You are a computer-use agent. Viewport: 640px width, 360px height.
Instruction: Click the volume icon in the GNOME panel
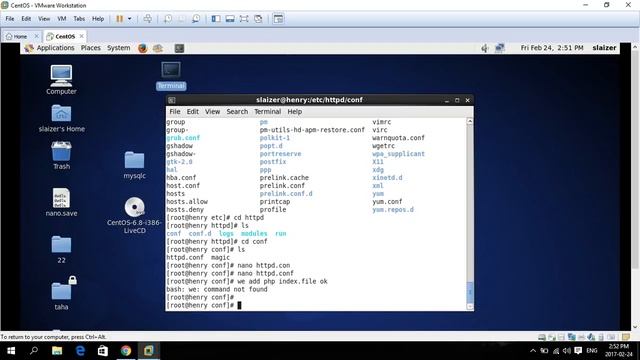[x=484, y=48]
